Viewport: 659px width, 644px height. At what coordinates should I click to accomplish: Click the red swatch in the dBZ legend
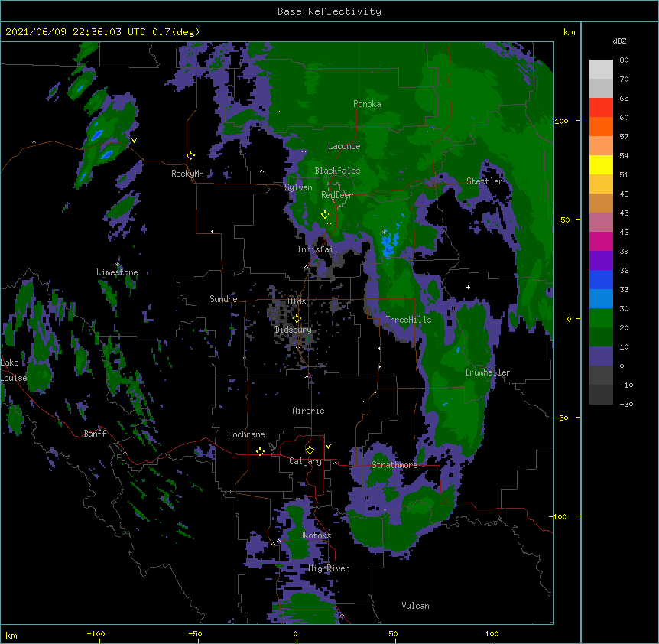tap(601, 107)
